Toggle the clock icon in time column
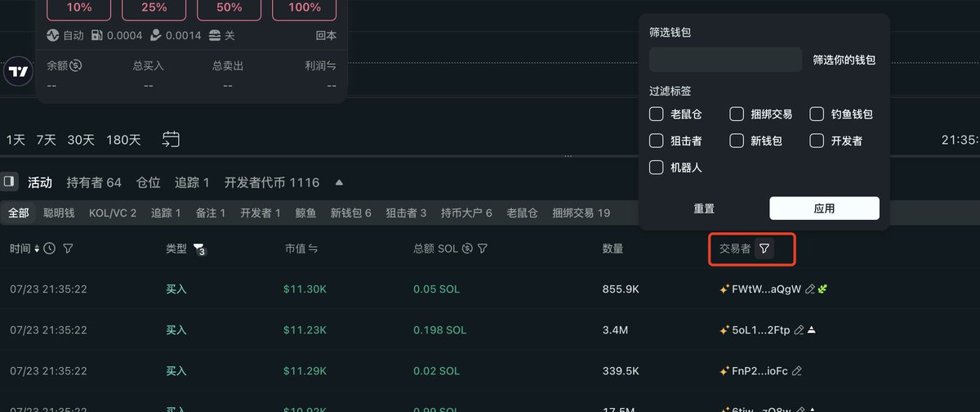The image size is (980, 412). click(x=50, y=249)
